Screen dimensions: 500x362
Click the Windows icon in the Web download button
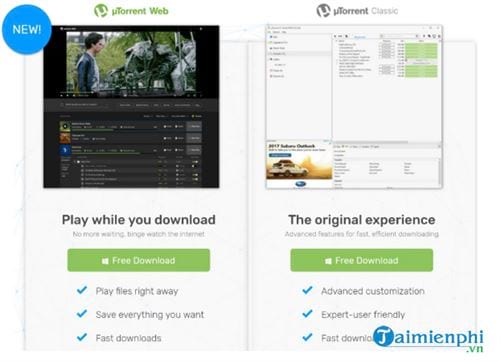[105, 261]
